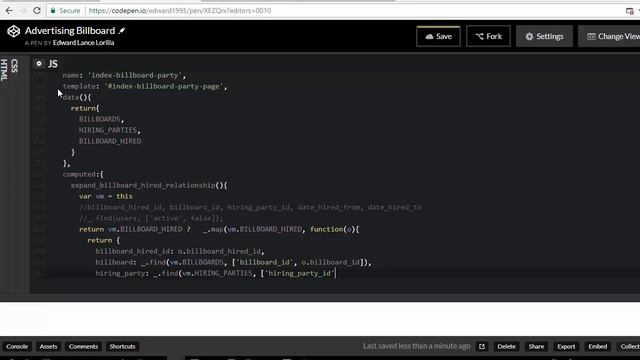Viewport: 640px width, 360px height.
Task: Click 'Advertising Billboard' pen title
Action: pos(70,31)
